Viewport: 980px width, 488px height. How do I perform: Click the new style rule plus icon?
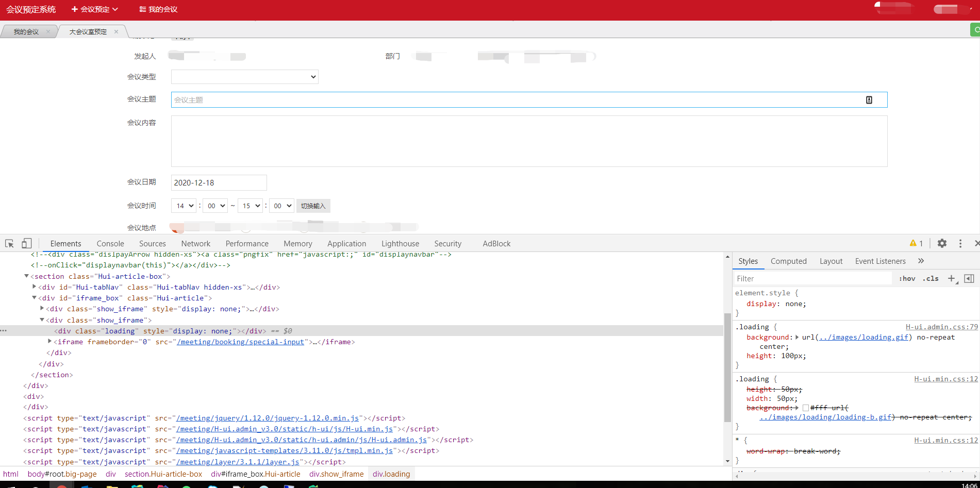click(952, 278)
